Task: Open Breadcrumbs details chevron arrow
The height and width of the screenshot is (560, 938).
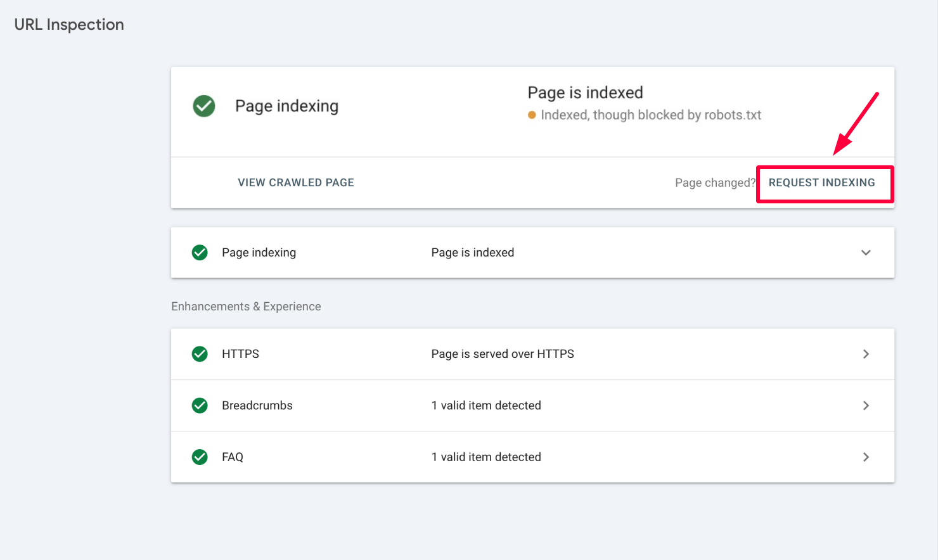Action: [866, 405]
